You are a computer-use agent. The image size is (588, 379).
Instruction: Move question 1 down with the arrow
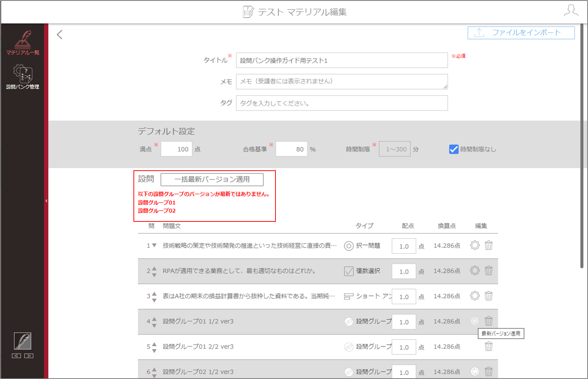[154, 245]
